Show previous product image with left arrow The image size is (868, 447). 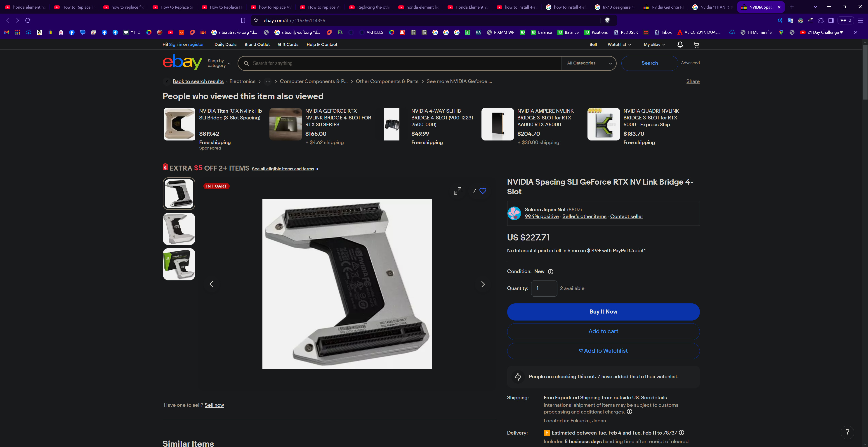[x=211, y=284]
